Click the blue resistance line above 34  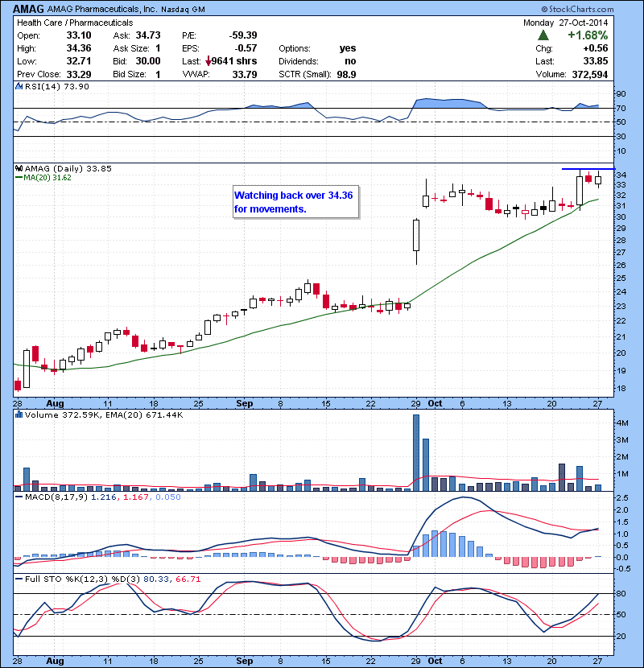point(588,169)
